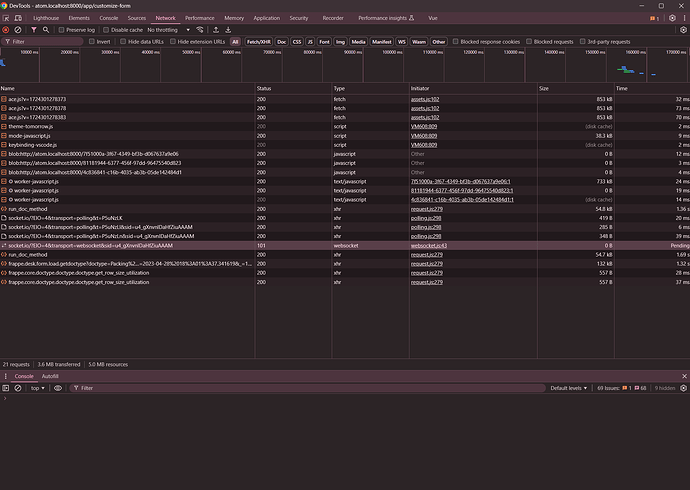Select the websocket socket.io request row
This screenshot has height=490, width=690.
coord(345,245)
